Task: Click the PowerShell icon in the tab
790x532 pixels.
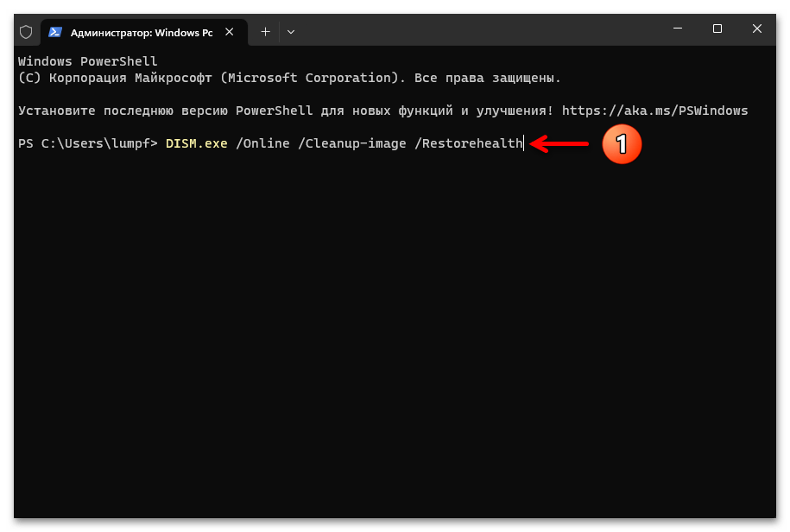Action: 54,32
